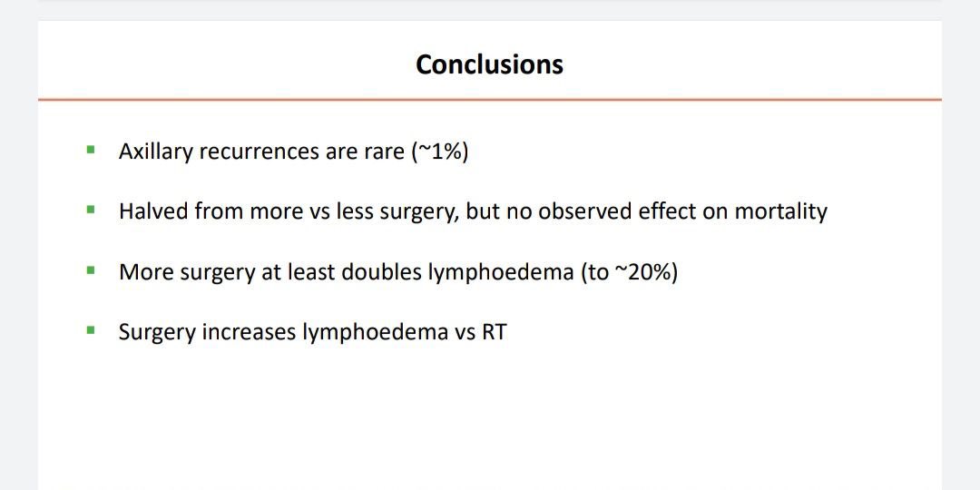Click the word mortality in second bullet
980x490 pixels.
[780, 211]
